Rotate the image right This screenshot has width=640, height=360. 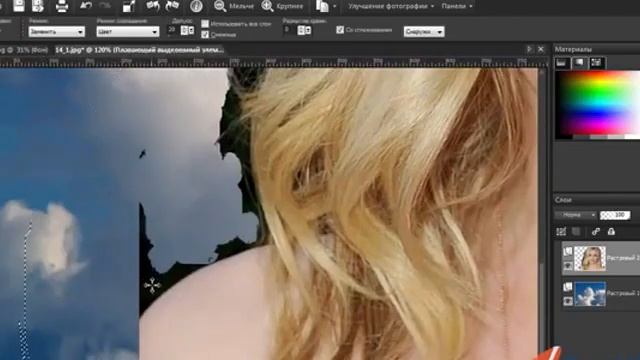[173, 6]
